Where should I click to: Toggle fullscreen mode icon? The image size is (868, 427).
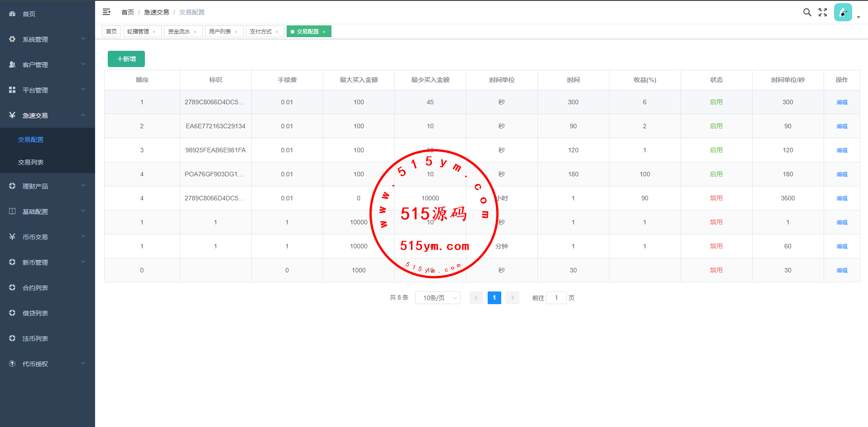click(x=823, y=12)
